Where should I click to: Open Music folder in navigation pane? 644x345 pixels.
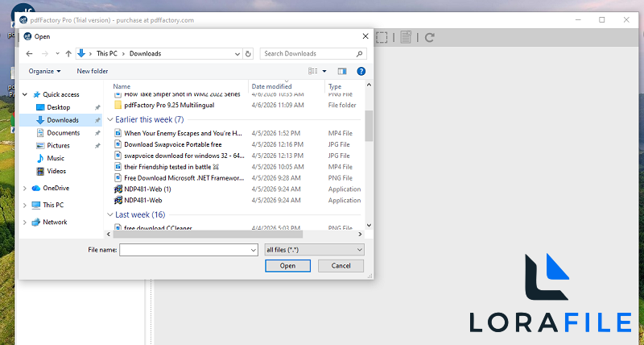(56, 158)
